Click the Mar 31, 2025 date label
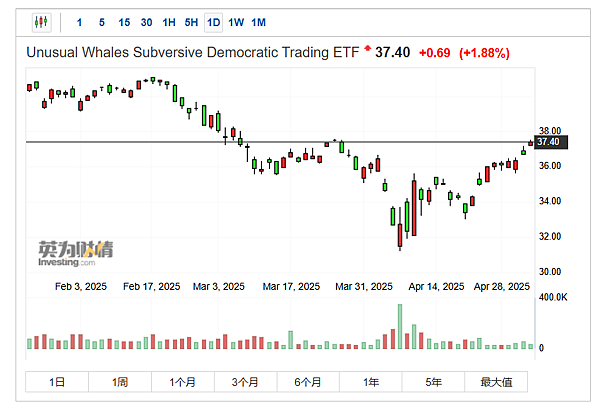The width and height of the screenshot is (600, 410). click(x=364, y=286)
